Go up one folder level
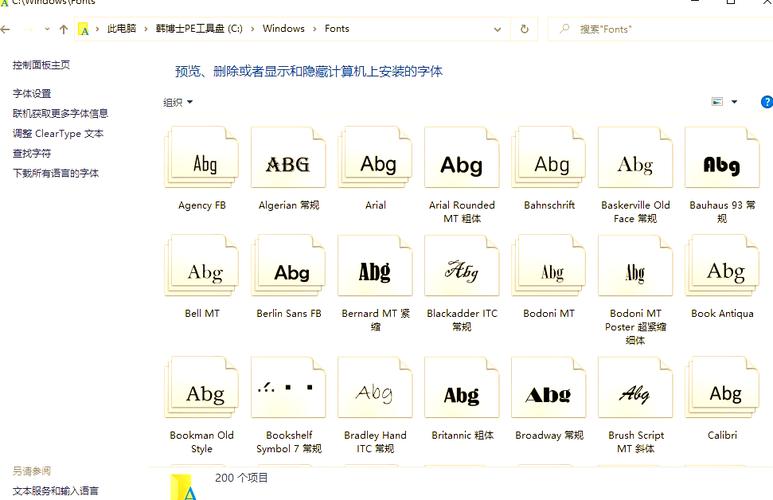This screenshot has width=773, height=500. pos(64,30)
